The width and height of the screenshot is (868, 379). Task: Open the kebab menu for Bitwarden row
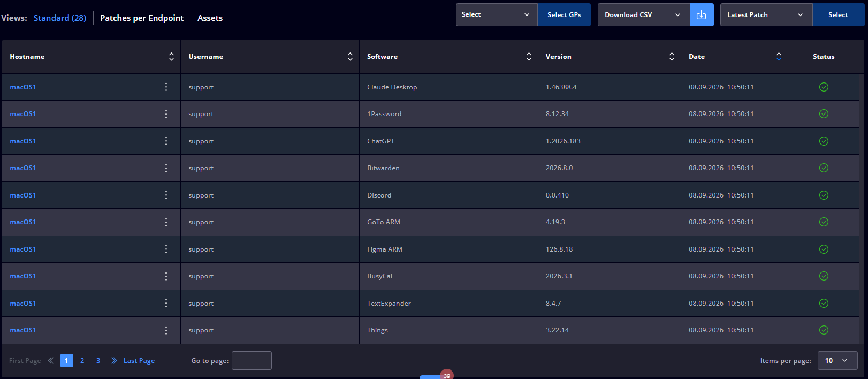point(166,168)
